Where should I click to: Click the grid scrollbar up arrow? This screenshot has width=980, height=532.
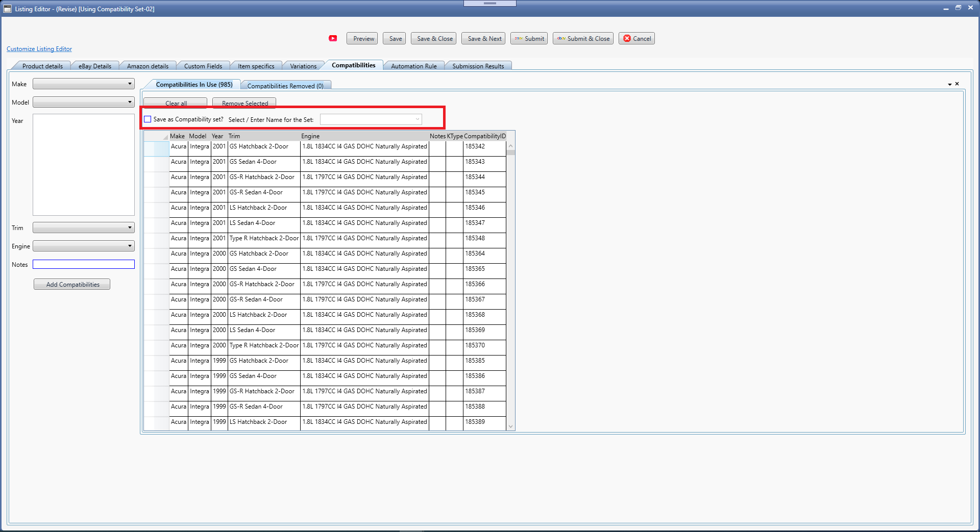click(x=510, y=146)
